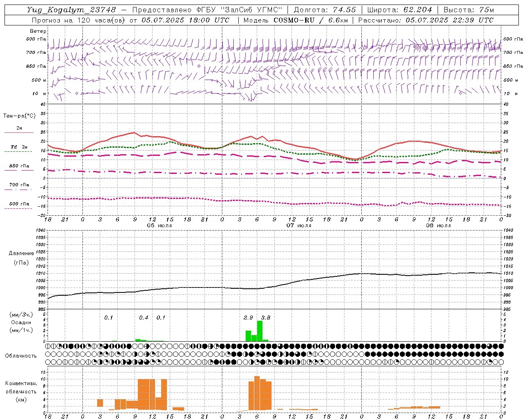This screenshot has width=525, height=420.
Task: Click the Прогноз на 120 часа(ов) text
Action: (78, 20)
